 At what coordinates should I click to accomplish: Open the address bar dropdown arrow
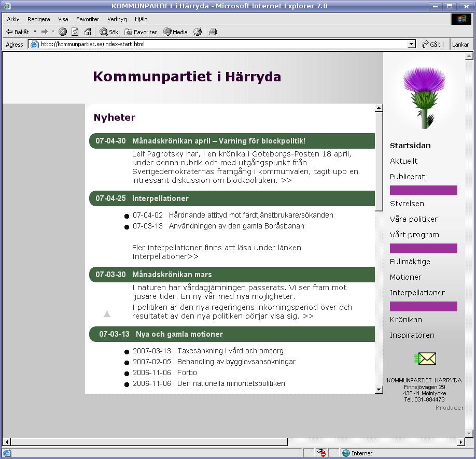pyautogui.click(x=411, y=44)
